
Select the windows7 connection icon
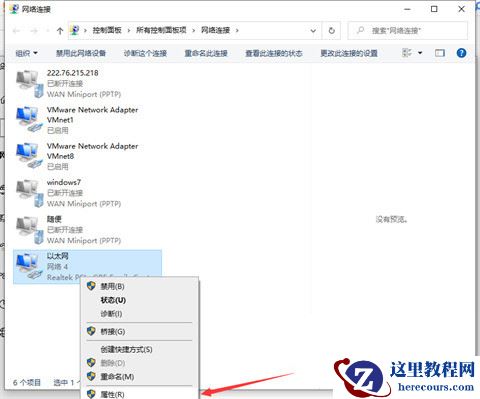[x=29, y=193]
